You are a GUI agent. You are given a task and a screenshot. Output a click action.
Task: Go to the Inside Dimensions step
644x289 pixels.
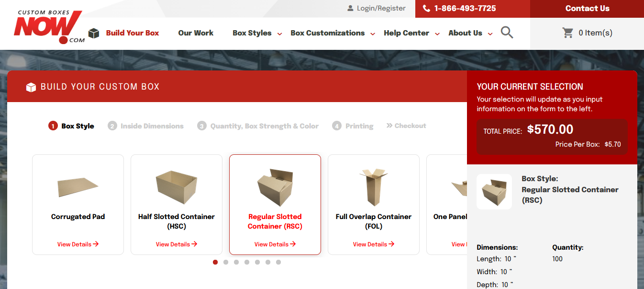click(x=146, y=126)
